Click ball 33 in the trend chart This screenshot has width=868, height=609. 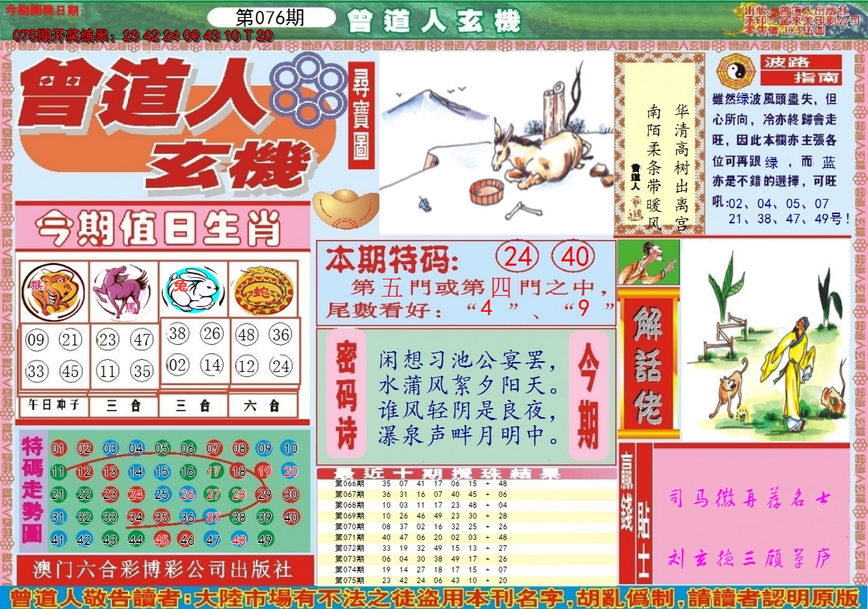(110, 517)
